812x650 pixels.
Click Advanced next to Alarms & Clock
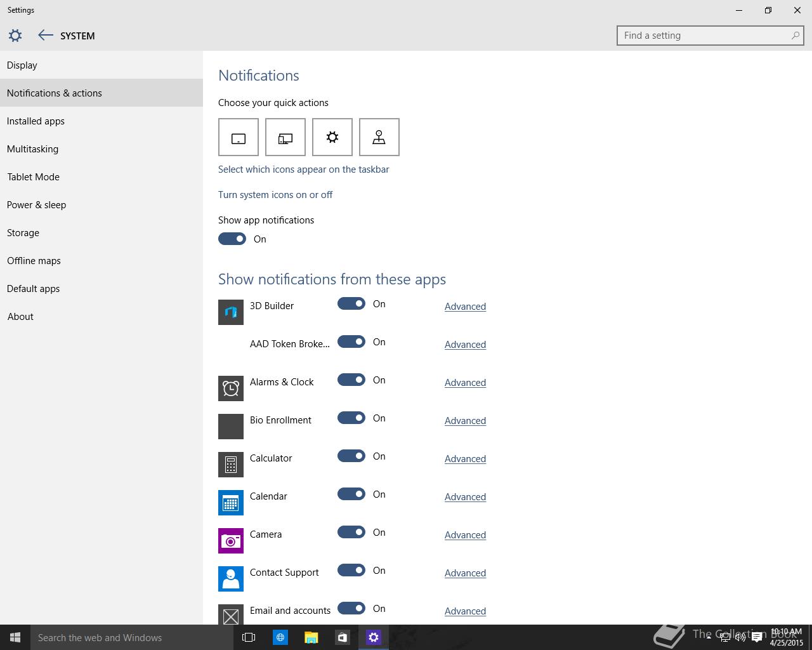click(465, 383)
